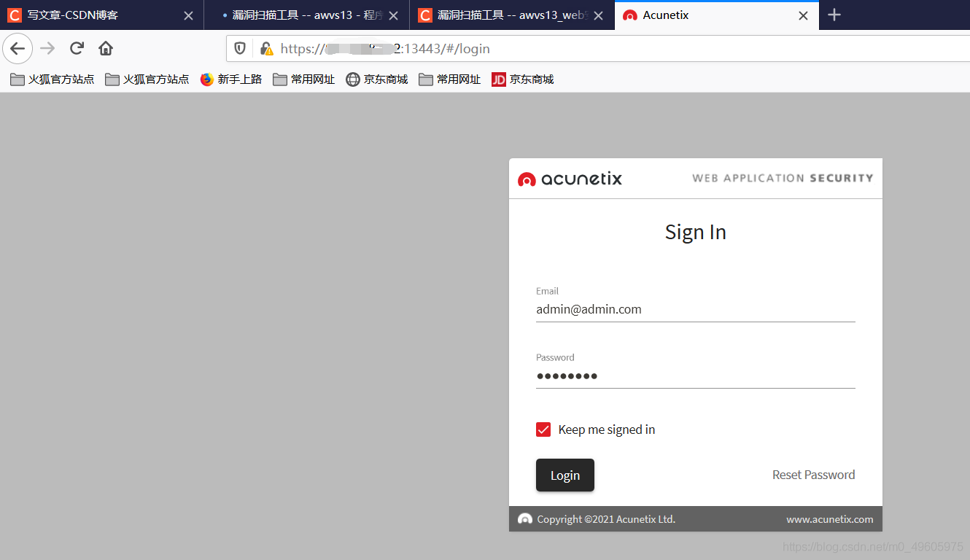Viewport: 970px width, 560px height.
Task: Switch to the 漏洞扫描工具 -- awvs13 - 程序 tab
Action: point(307,15)
